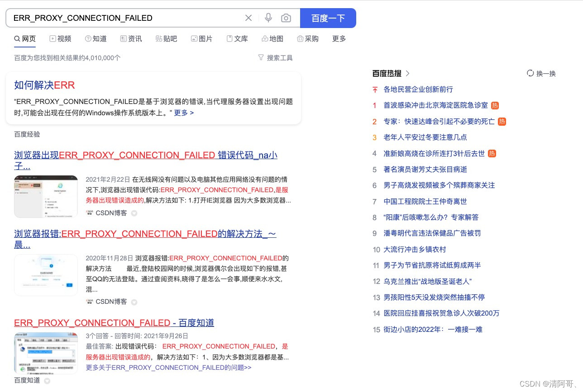
Task: Click the 更多 > link in featured snippet
Action: [x=184, y=113]
